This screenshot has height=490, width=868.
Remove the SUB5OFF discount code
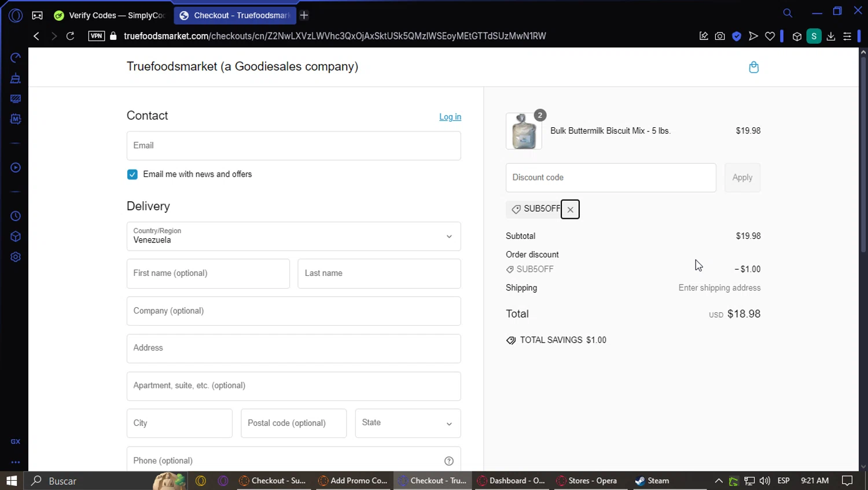point(570,209)
